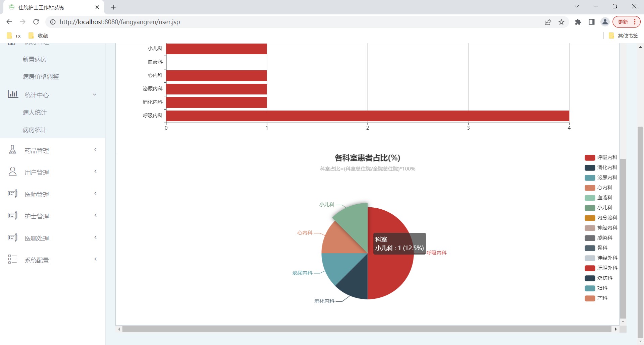This screenshot has width=644, height=345.
Task: Select 病房价格调整 link
Action: pyautogui.click(x=41, y=77)
